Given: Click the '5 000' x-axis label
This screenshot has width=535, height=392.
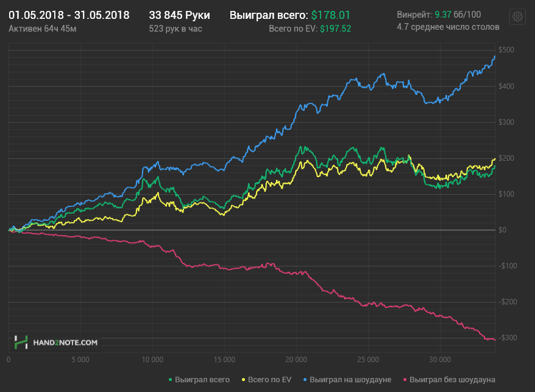Looking at the screenshot, I should coord(80,360).
